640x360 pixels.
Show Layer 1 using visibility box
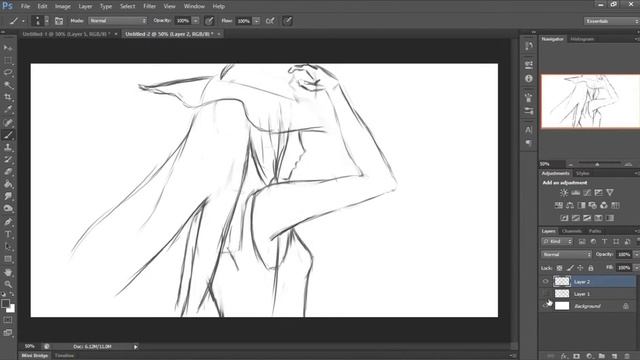pos(546,293)
